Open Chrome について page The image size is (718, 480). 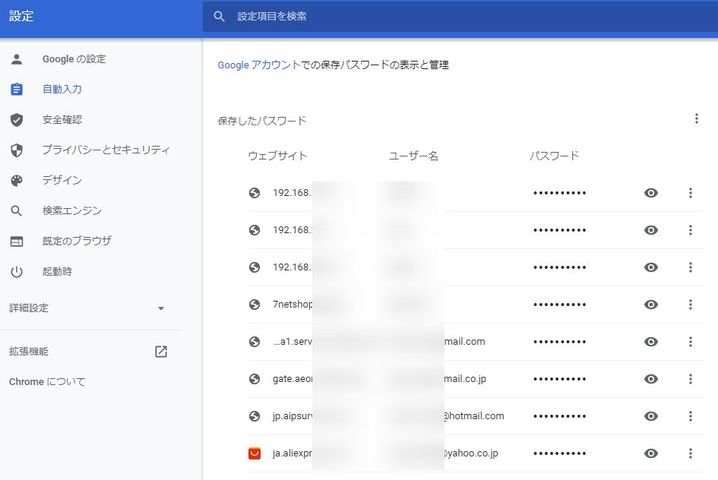[47, 382]
